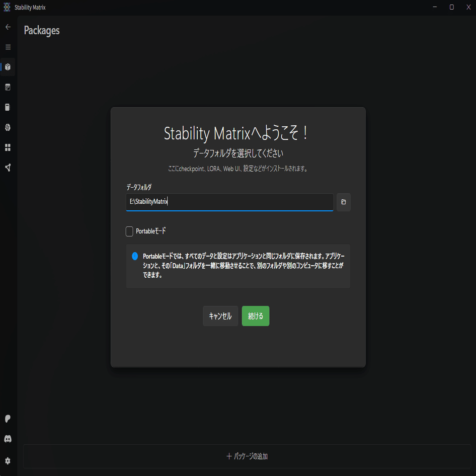The image size is (476, 476).
Task: Open the Checkpoints notebook sidebar icon
Action: pyautogui.click(x=8, y=107)
